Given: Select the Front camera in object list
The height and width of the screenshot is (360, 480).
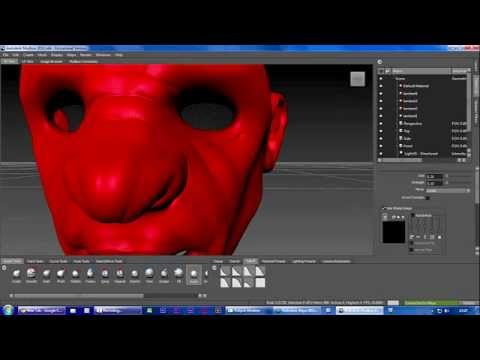Looking at the screenshot, I should point(408,146).
